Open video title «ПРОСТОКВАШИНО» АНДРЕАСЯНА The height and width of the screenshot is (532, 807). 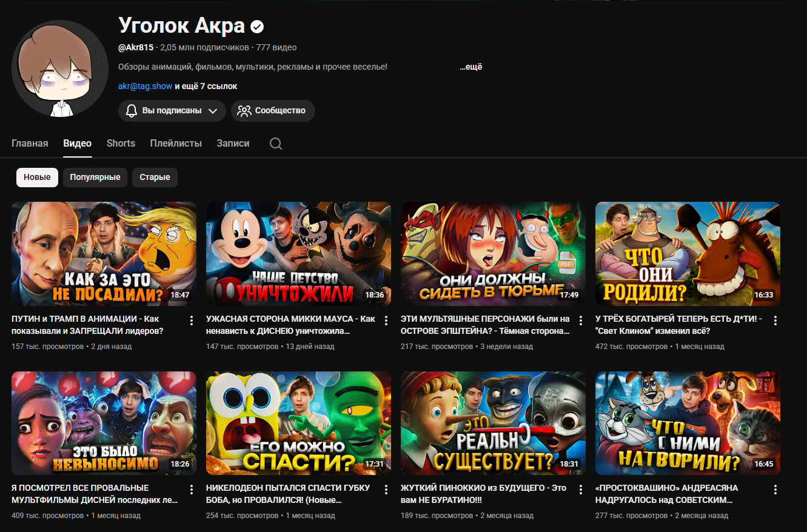click(x=667, y=494)
